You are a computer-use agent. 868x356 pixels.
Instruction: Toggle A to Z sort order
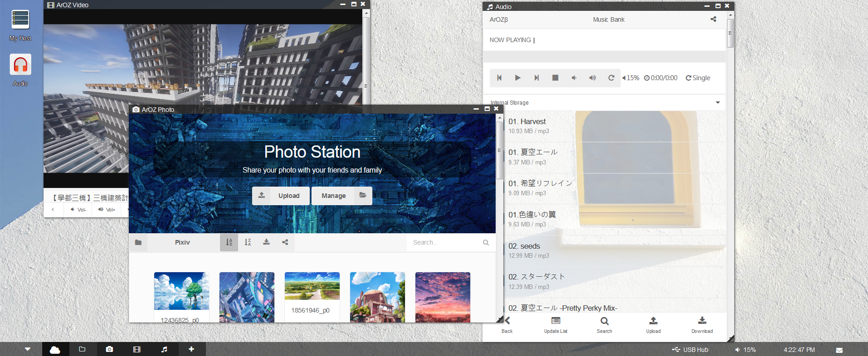click(x=229, y=242)
